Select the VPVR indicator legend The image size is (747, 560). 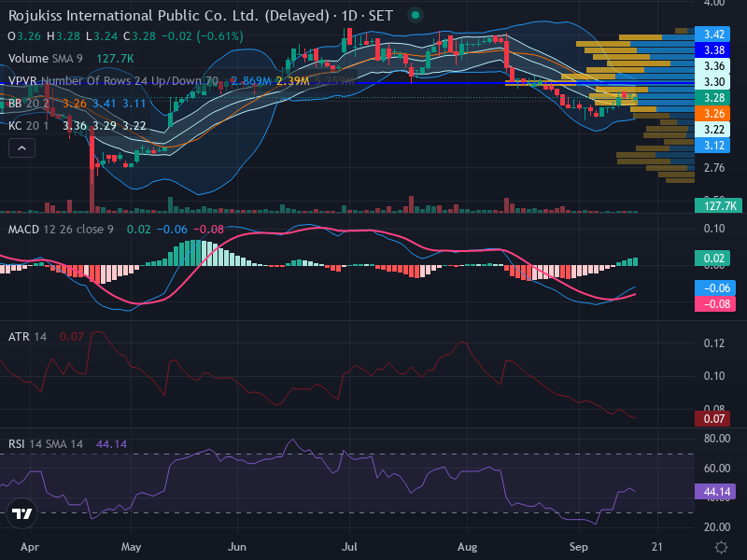pyautogui.click(x=113, y=80)
